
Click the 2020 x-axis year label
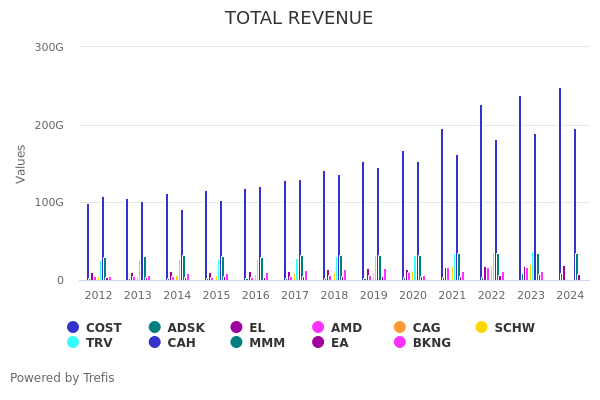click(x=413, y=296)
